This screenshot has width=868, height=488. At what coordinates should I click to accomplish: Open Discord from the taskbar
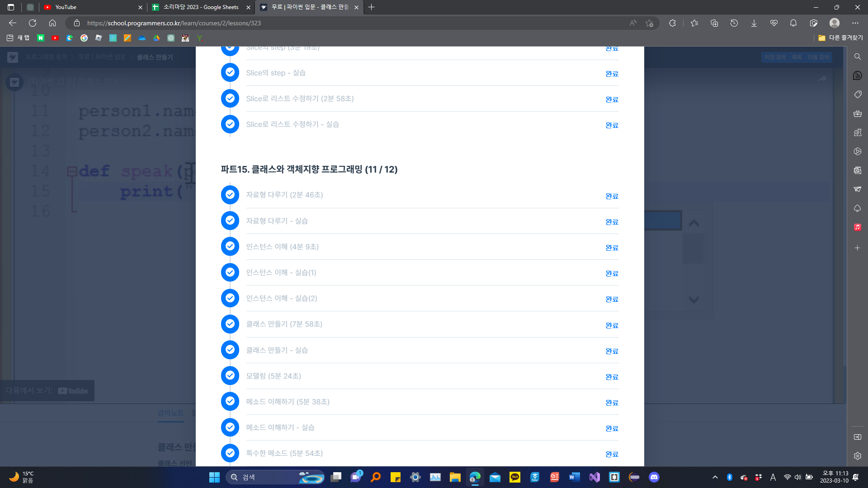coord(654,477)
